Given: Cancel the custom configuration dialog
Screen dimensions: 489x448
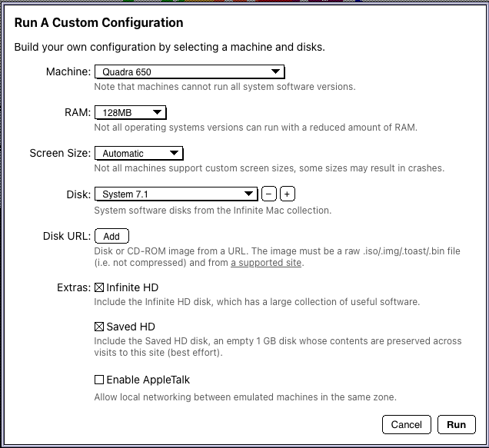Looking at the screenshot, I should [x=406, y=424].
